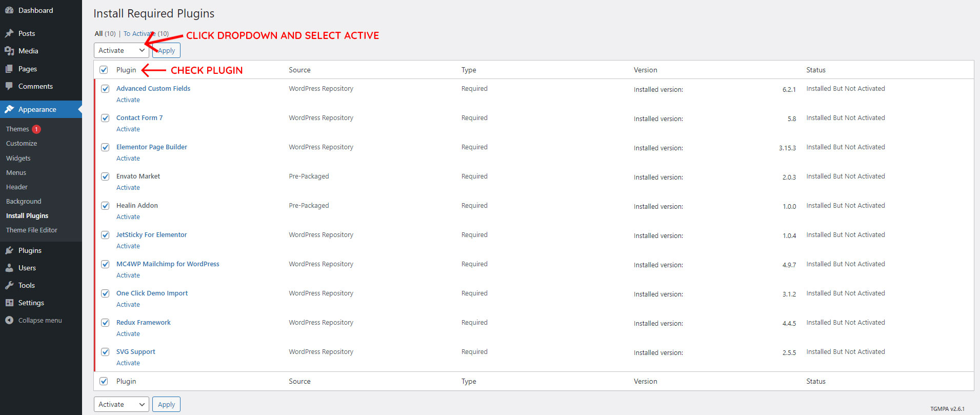Uncheck the Advanced Custom Fields checkbox

coord(105,89)
